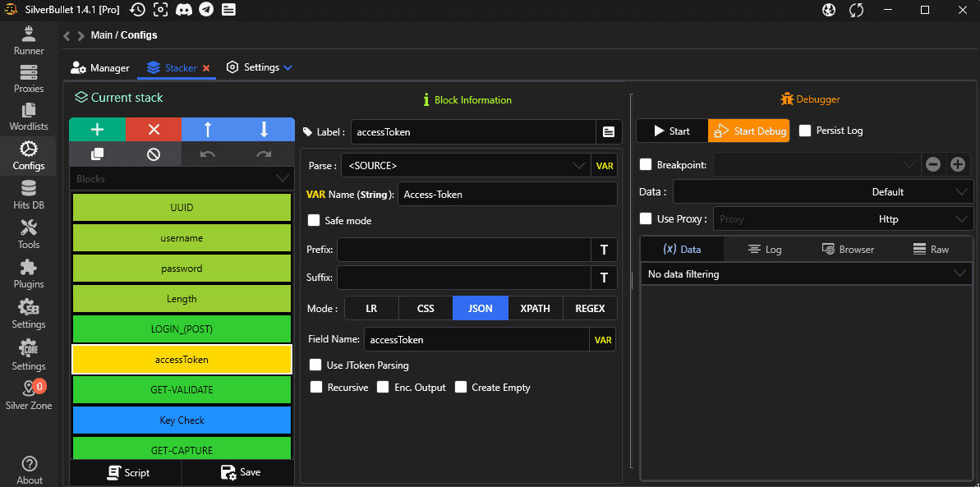Move the selected block up in the stack
This screenshot has height=487, width=980.
coord(208,130)
